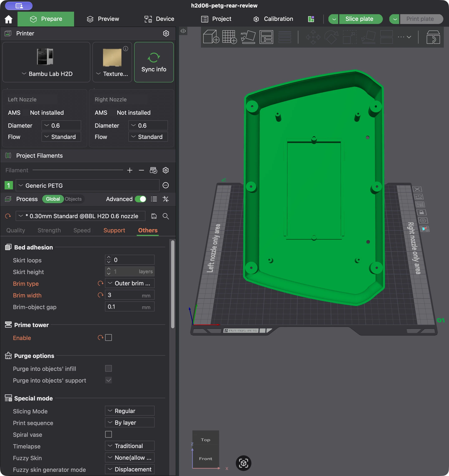This screenshot has width=449, height=476.
Task: Open Brim type dropdown
Action: (130, 283)
